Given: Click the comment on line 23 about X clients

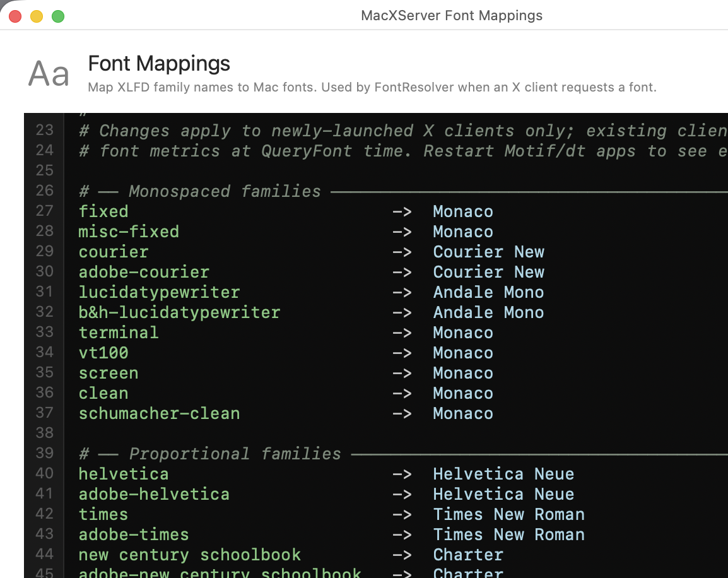Looking at the screenshot, I should click(403, 131).
